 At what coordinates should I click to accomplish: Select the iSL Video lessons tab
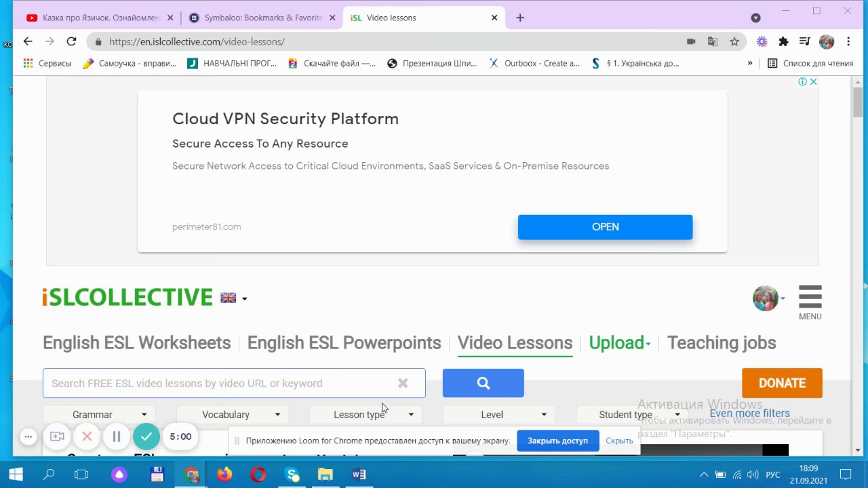(425, 18)
